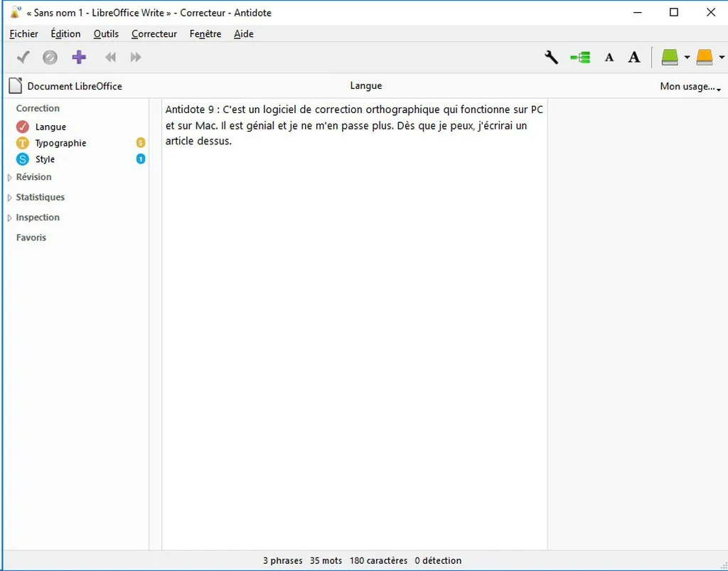This screenshot has width=728, height=571.
Task: Select the Langue correction filter
Action: click(50, 127)
